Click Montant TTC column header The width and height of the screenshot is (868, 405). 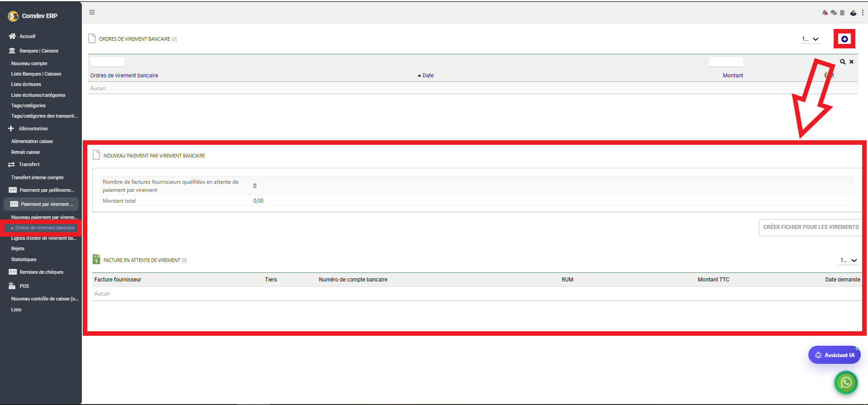click(x=713, y=280)
